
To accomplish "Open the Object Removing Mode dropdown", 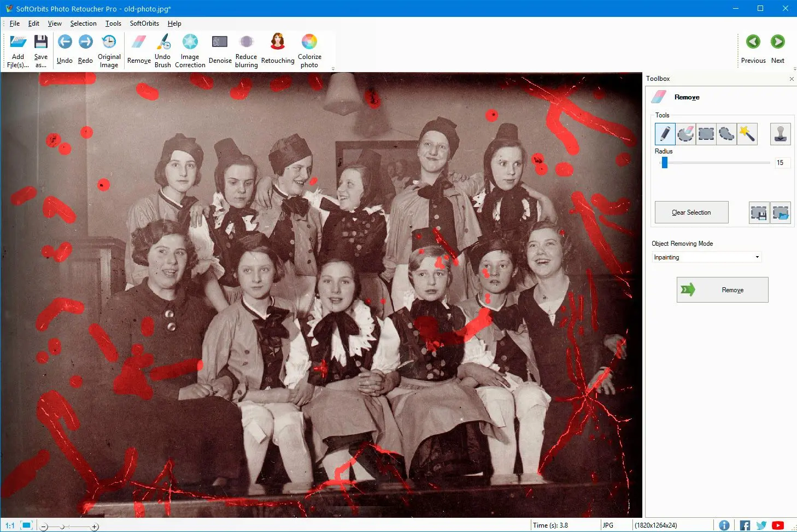I will click(707, 257).
